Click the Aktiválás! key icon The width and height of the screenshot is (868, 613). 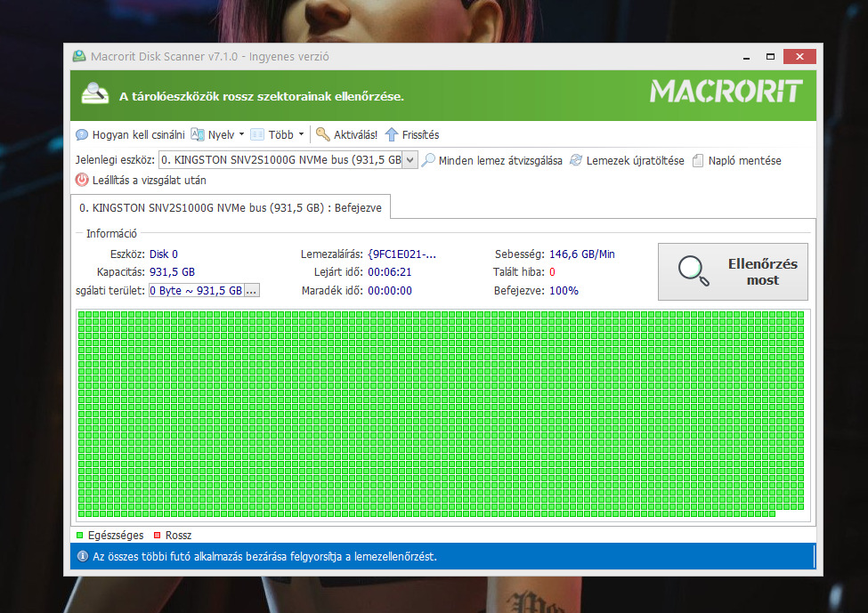coord(323,134)
